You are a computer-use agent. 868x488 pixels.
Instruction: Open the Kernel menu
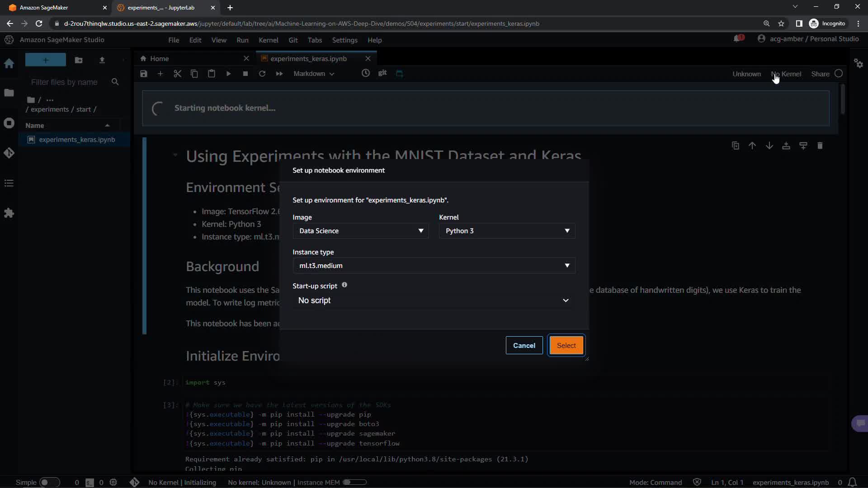click(268, 40)
